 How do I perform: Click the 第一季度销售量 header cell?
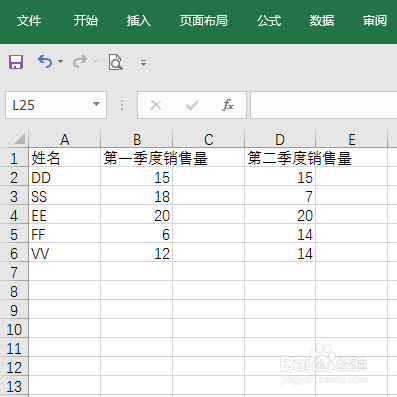(137, 158)
